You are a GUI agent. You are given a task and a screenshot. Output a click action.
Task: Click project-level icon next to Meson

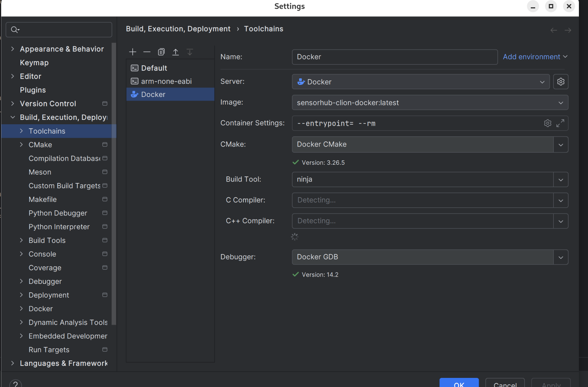click(105, 172)
